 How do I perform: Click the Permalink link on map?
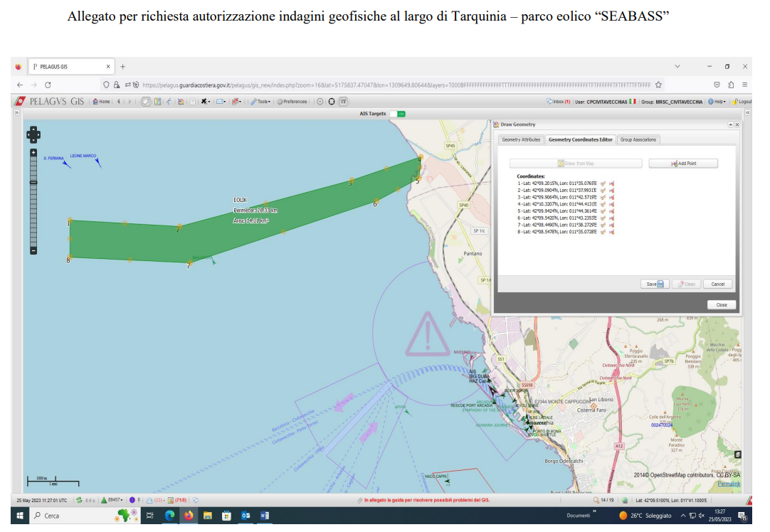728,484
